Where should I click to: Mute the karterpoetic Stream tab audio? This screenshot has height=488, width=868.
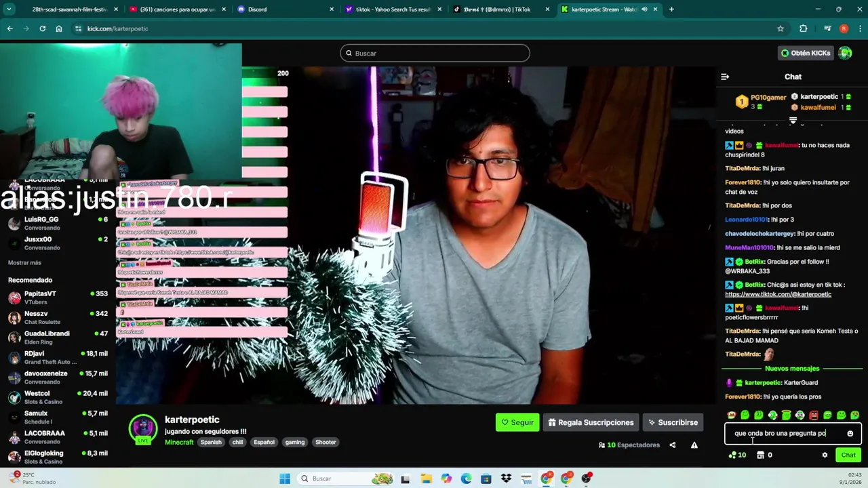point(644,9)
